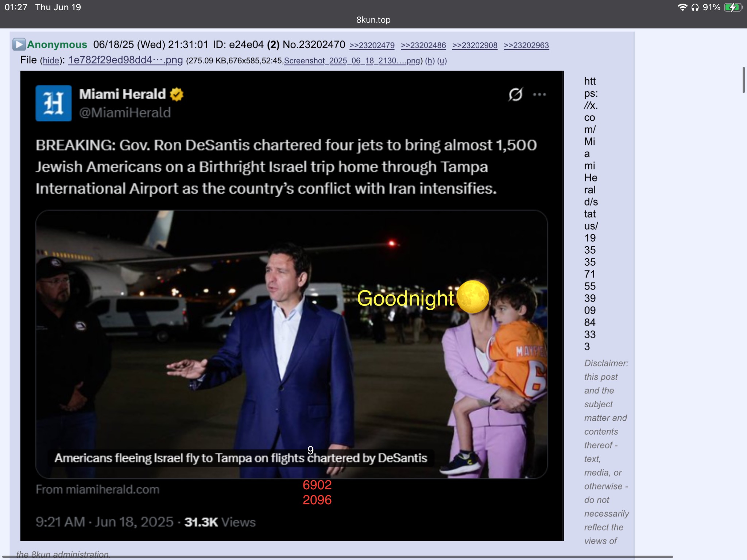Viewport: 747px width, 560px height.
Task: Open reply link >>23202479
Action: [x=372, y=45]
